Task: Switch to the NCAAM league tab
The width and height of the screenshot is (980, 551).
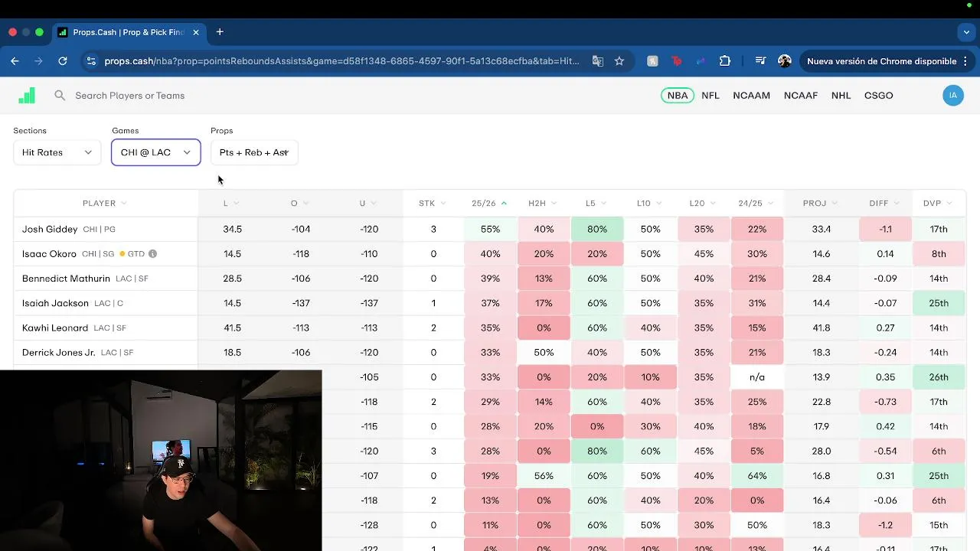Action: click(x=752, y=96)
